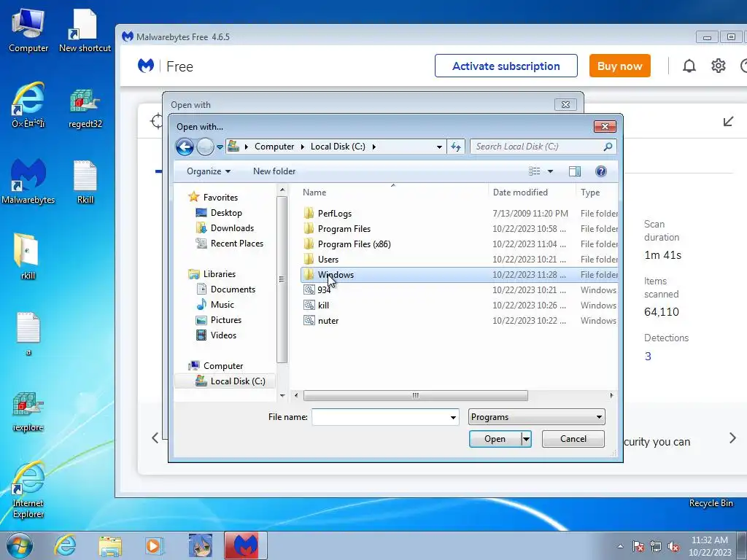Click Local Disk (C:) in the breadcrumb

click(338, 147)
